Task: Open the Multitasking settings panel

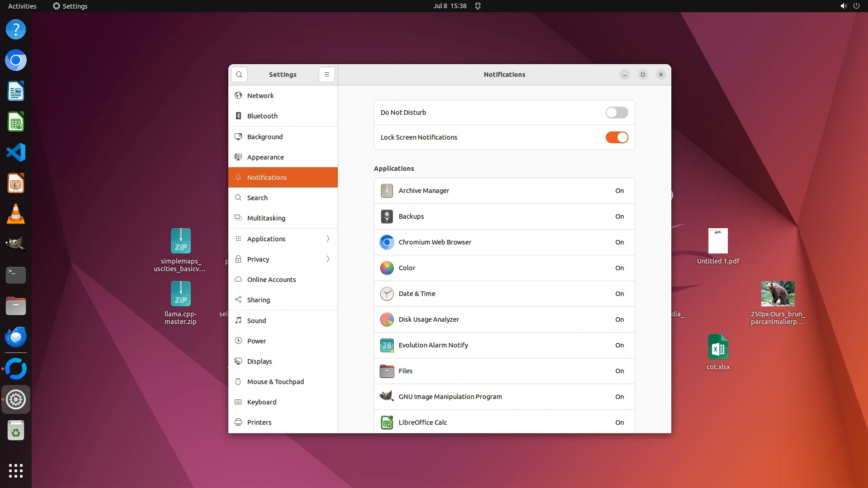Action: pyautogui.click(x=266, y=218)
